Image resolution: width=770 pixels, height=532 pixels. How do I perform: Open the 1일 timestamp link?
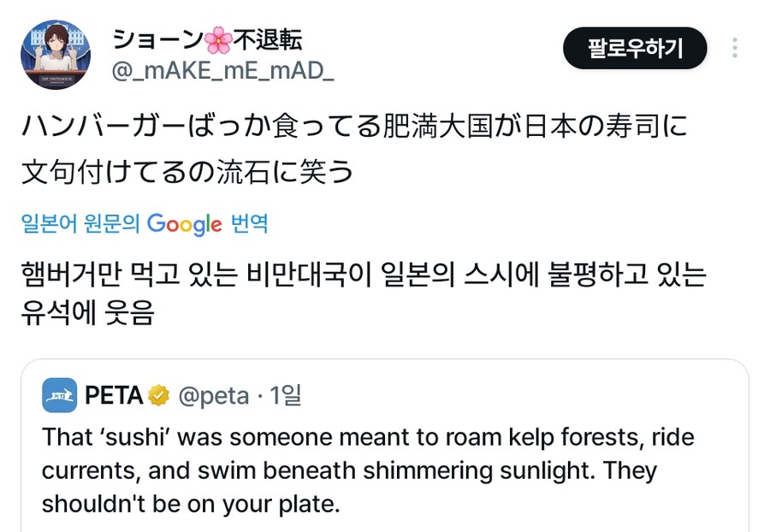point(287,395)
